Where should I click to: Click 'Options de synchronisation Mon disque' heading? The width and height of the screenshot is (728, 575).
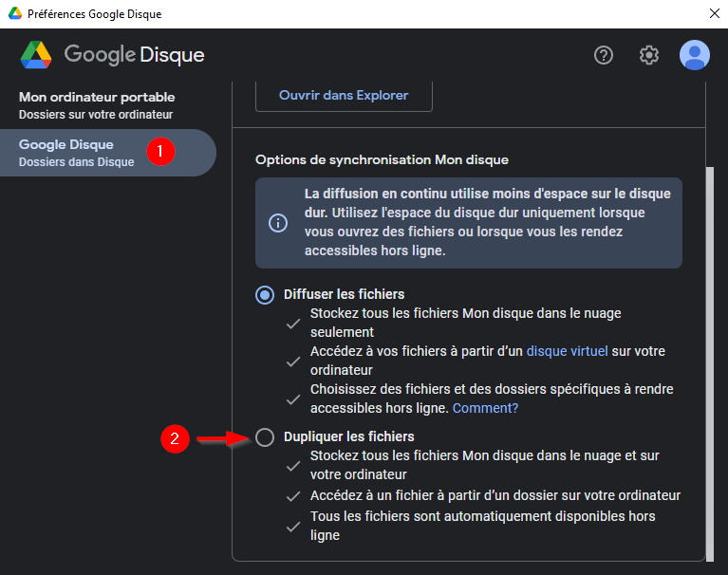(x=382, y=160)
